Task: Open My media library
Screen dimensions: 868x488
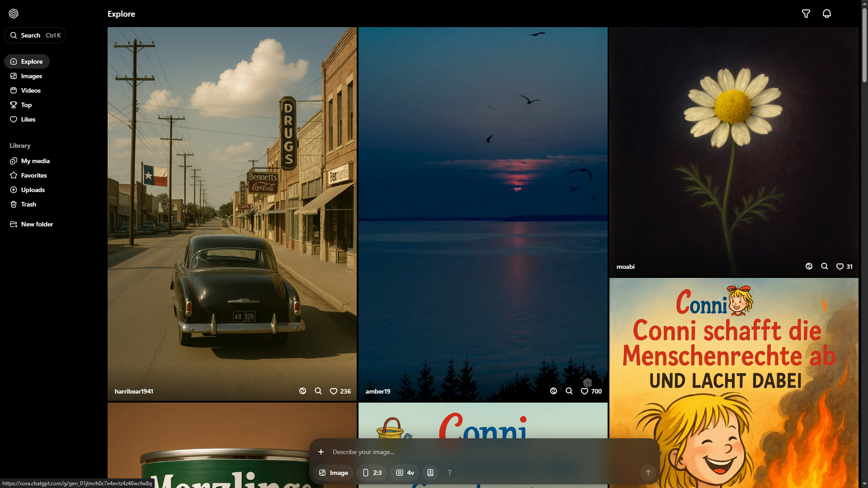Action: point(30,161)
